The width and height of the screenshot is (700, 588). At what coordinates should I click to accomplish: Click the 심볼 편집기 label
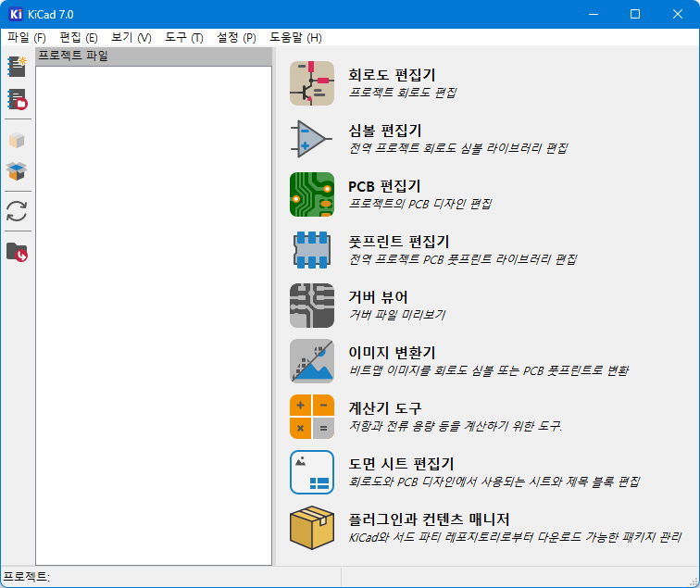(385, 131)
